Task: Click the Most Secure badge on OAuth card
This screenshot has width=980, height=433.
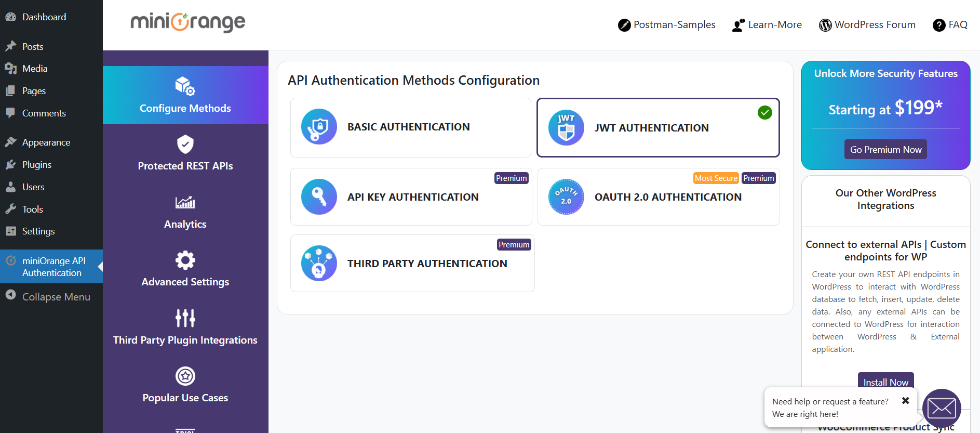Action: coord(716,178)
